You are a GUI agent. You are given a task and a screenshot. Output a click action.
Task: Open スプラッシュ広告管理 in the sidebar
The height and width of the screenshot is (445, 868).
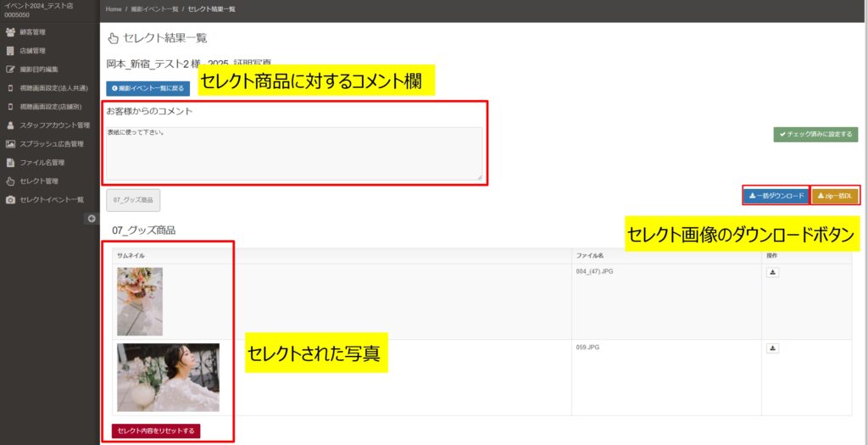pos(51,144)
